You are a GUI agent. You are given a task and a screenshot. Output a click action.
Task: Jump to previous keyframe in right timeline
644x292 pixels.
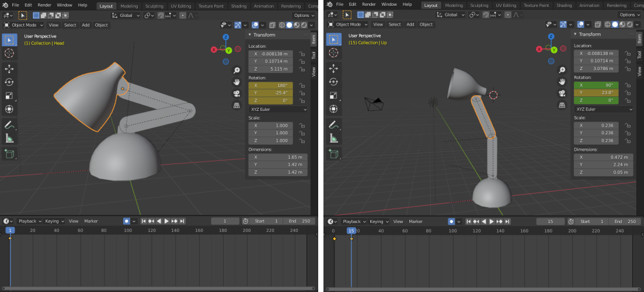[x=476, y=221]
